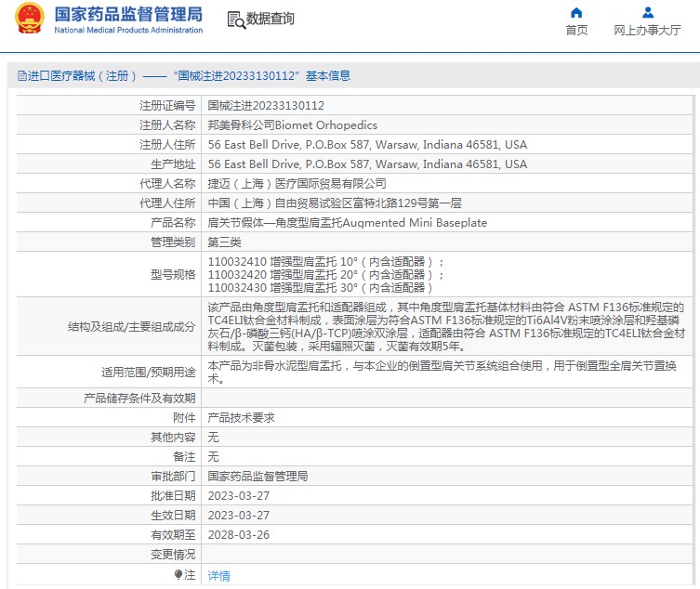Select the 注册人住所 address value

pyautogui.click(x=367, y=145)
